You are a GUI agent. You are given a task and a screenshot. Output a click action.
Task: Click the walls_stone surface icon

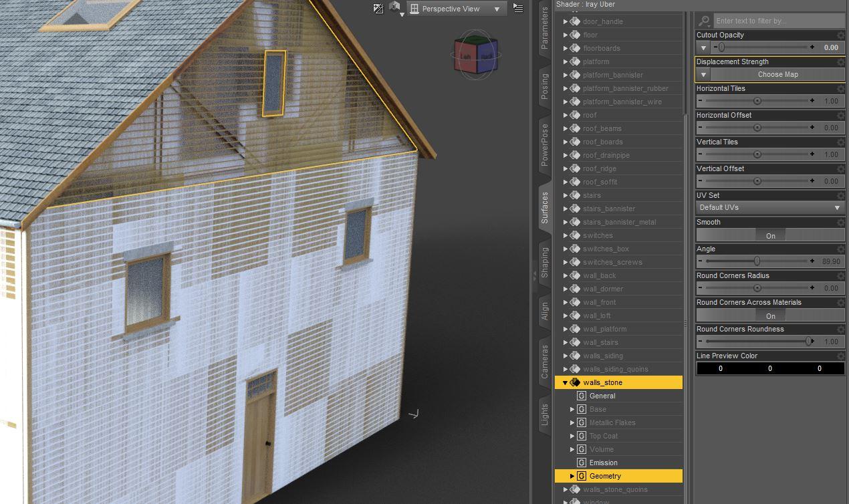(575, 382)
